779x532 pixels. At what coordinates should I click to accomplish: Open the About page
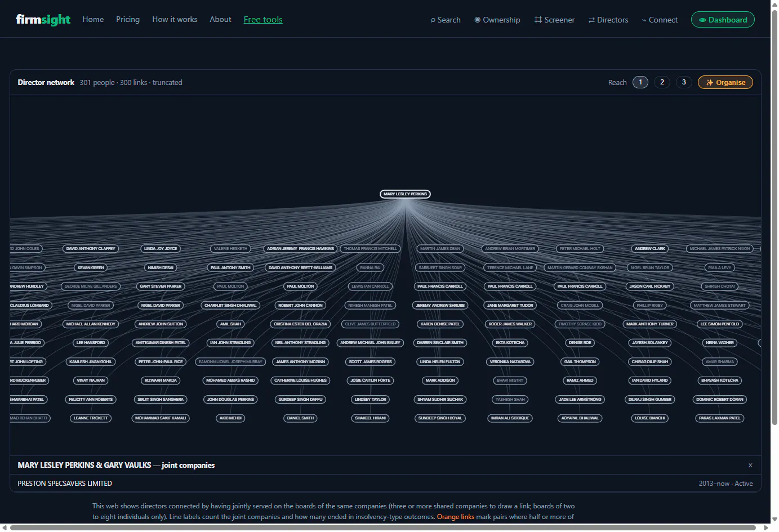pos(220,19)
